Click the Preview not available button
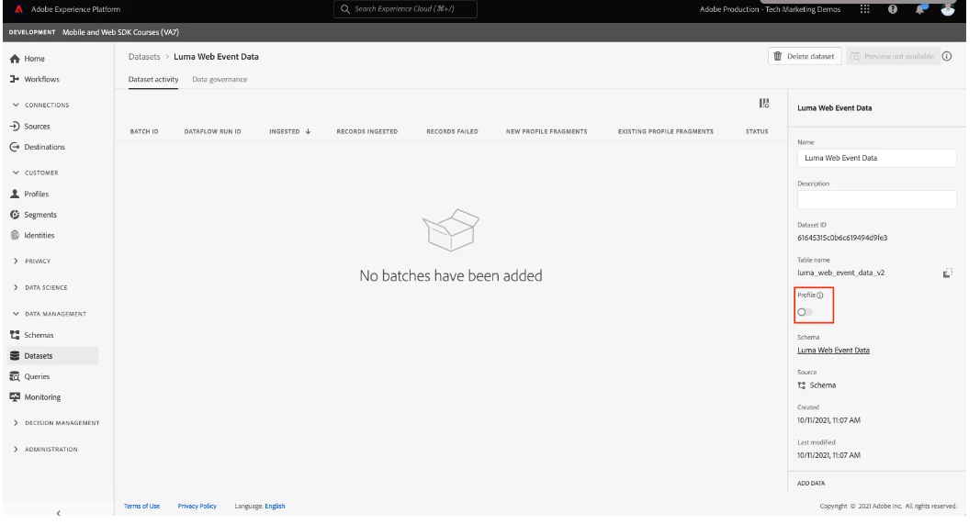This screenshot has height=524, width=980. click(x=893, y=56)
